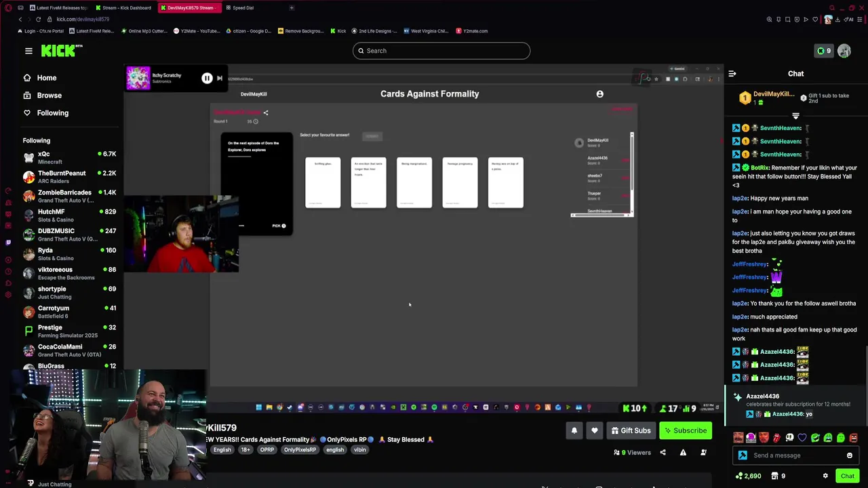Click the Kick logo
This screenshot has height=488, width=868.
(x=61, y=51)
